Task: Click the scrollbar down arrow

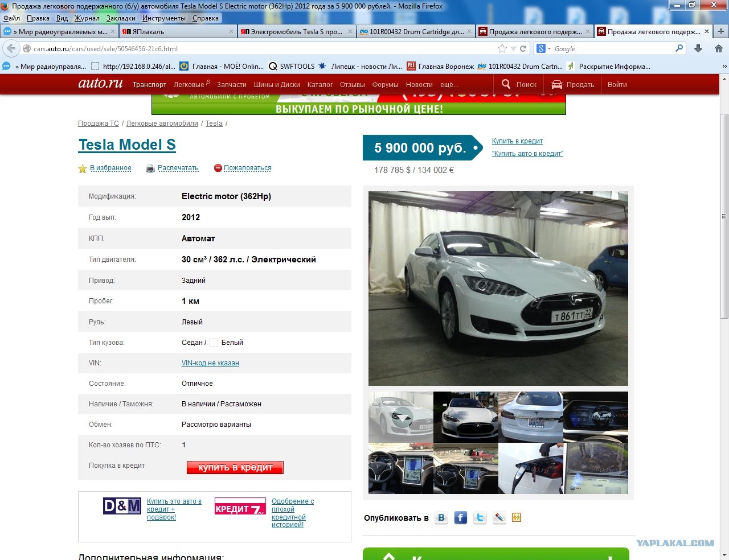Action: tap(724, 555)
